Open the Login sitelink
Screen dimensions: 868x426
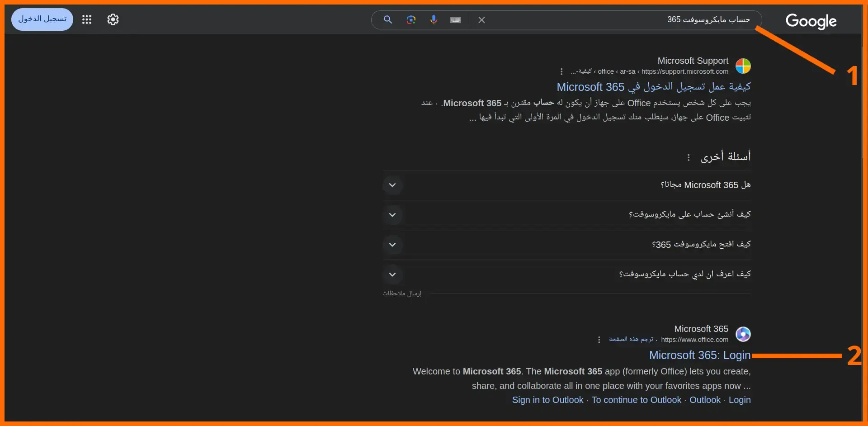click(740, 400)
